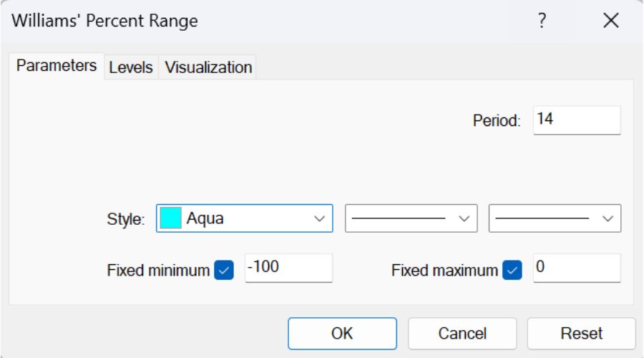
Task: Click the question mark help icon
Action: coord(543,21)
